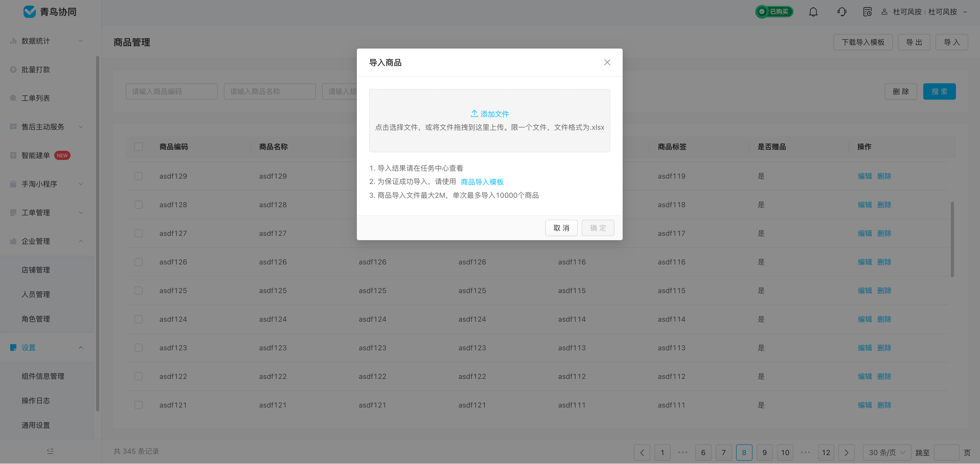Image resolution: width=980 pixels, height=464 pixels.
Task: Click the 搜索 button
Action: [939, 92]
